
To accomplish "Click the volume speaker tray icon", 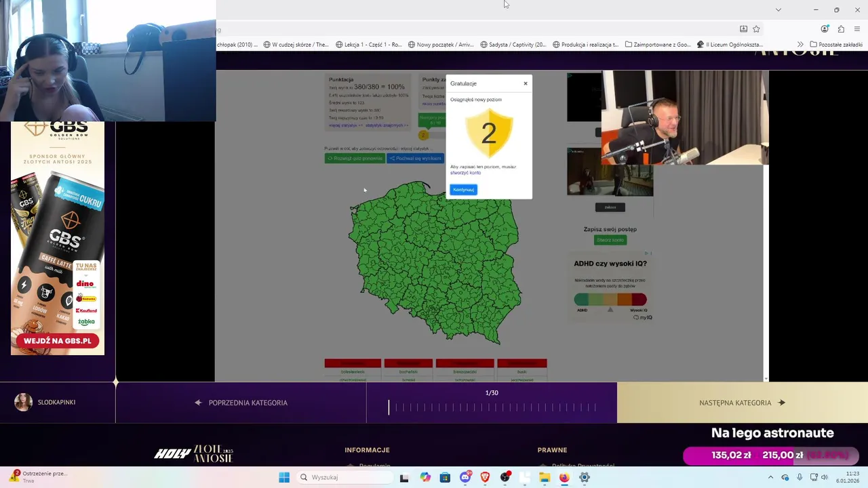I will [x=825, y=477].
